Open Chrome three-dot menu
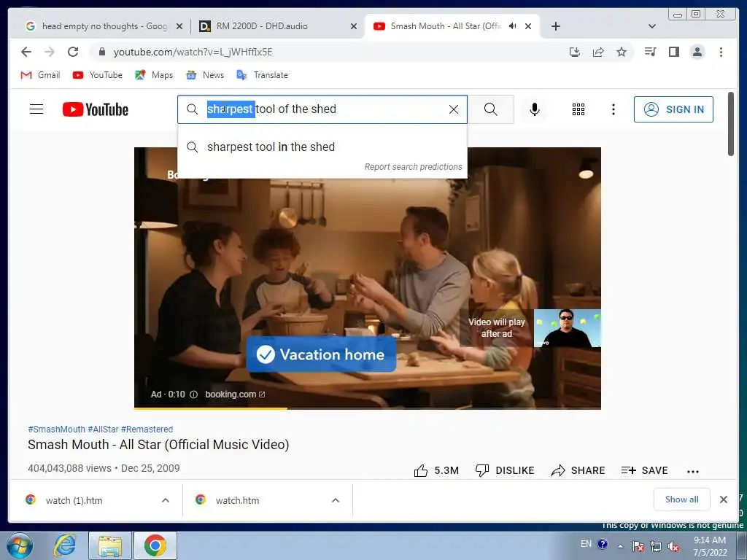 [721, 52]
